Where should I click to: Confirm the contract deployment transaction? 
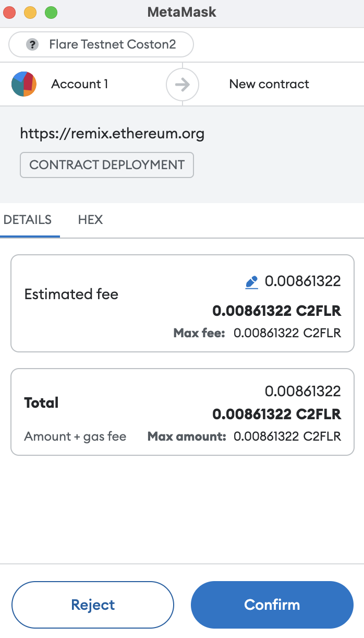click(x=272, y=605)
